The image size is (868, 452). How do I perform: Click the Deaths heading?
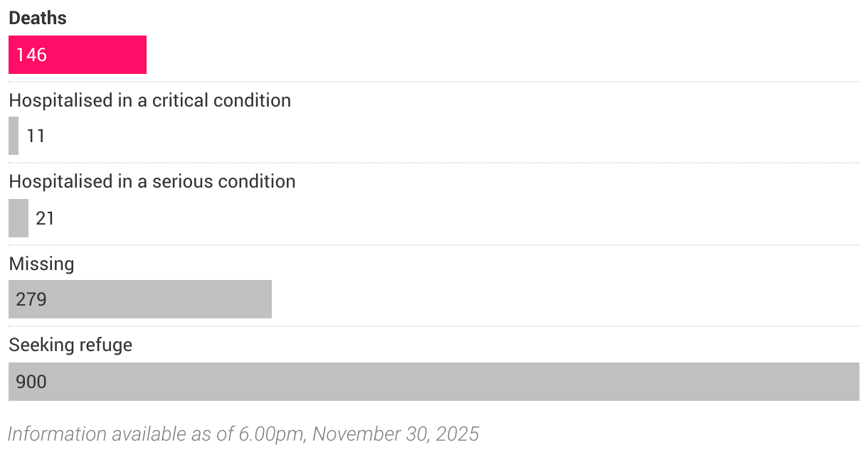pyautogui.click(x=38, y=18)
